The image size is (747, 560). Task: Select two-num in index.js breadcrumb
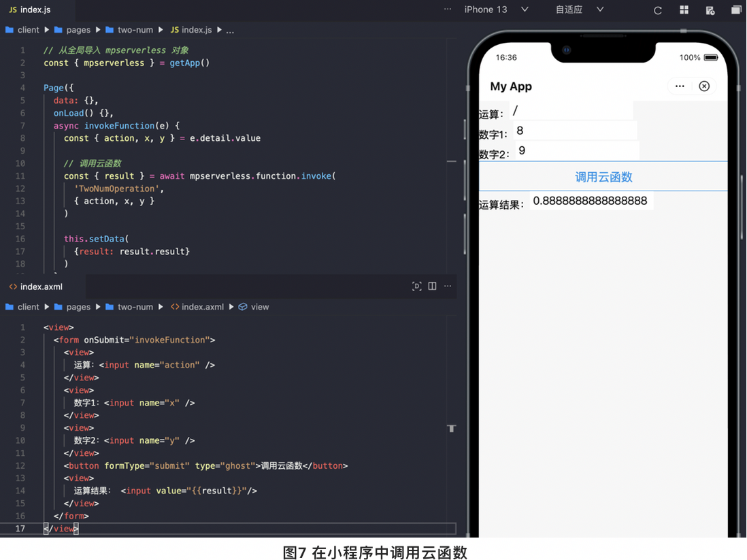(135, 29)
